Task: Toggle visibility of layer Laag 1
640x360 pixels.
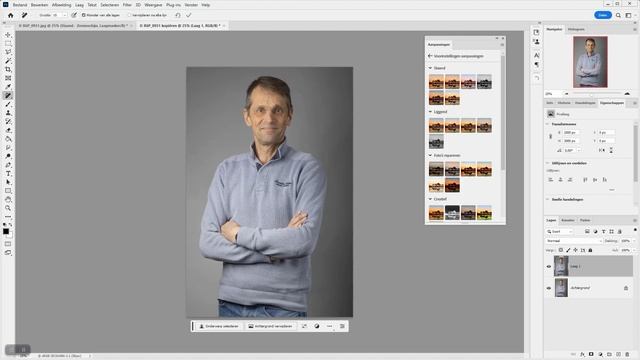Action: coord(549,267)
